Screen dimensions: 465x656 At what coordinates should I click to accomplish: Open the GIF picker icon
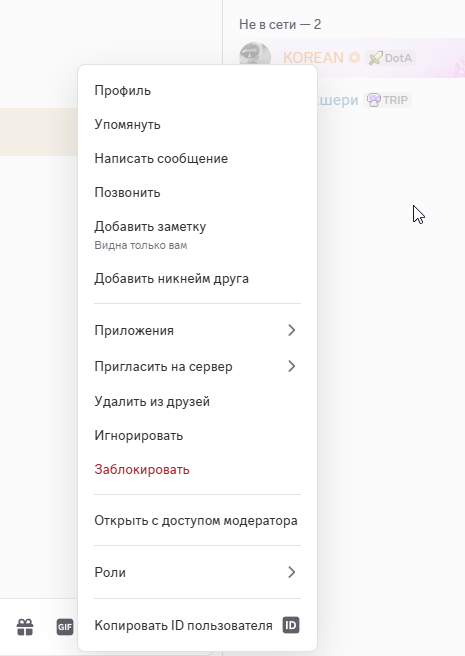coord(65,627)
